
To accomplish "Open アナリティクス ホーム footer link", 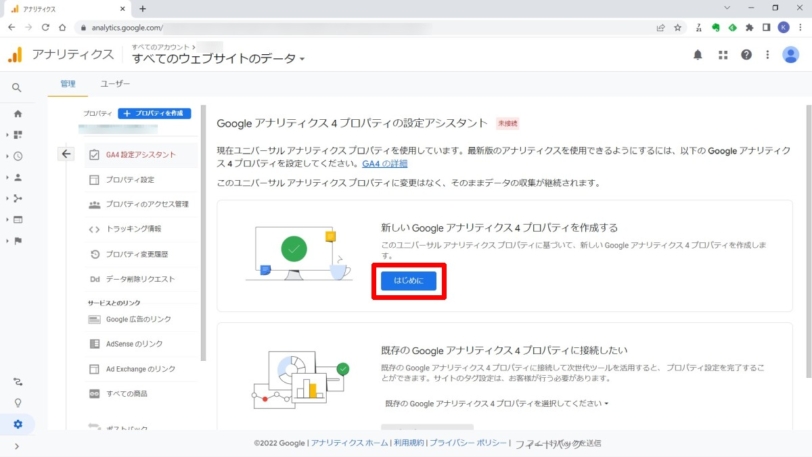I will coord(350,443).
